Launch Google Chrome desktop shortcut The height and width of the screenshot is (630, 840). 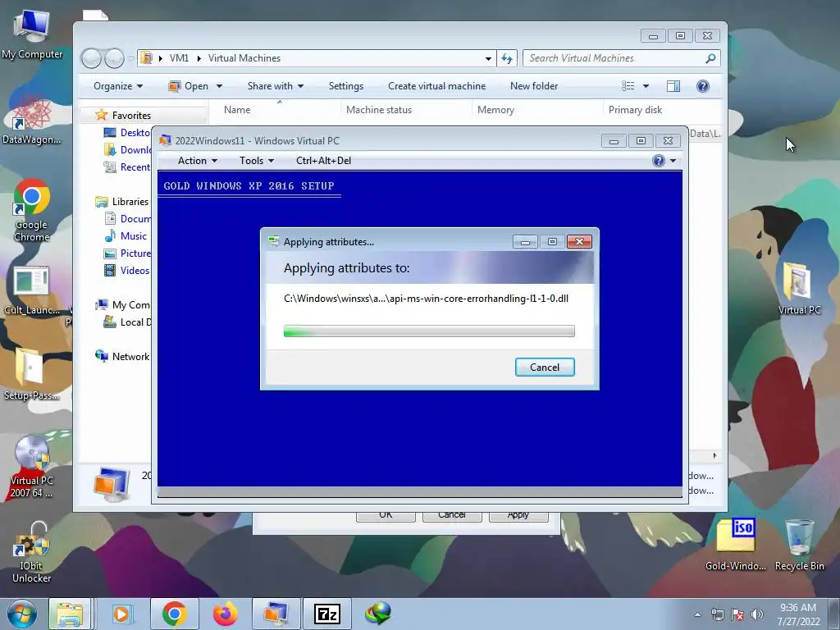(x=32, y=210)
